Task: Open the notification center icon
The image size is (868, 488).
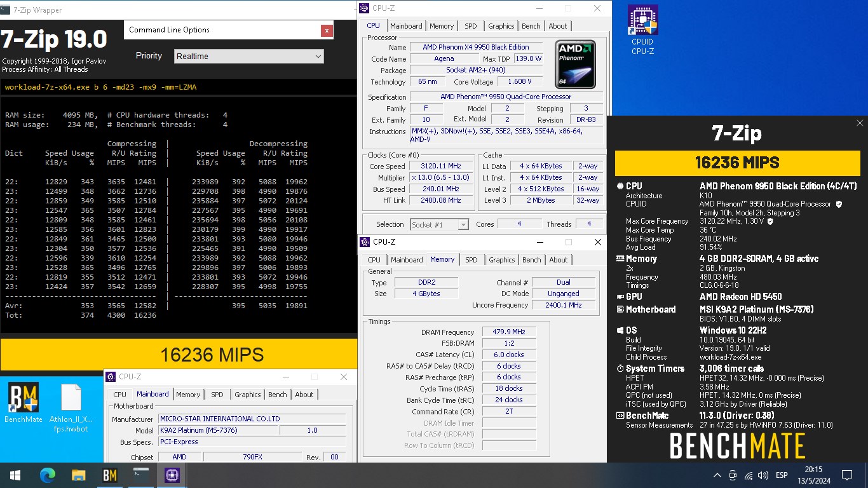Action: [x=846, y=475]
